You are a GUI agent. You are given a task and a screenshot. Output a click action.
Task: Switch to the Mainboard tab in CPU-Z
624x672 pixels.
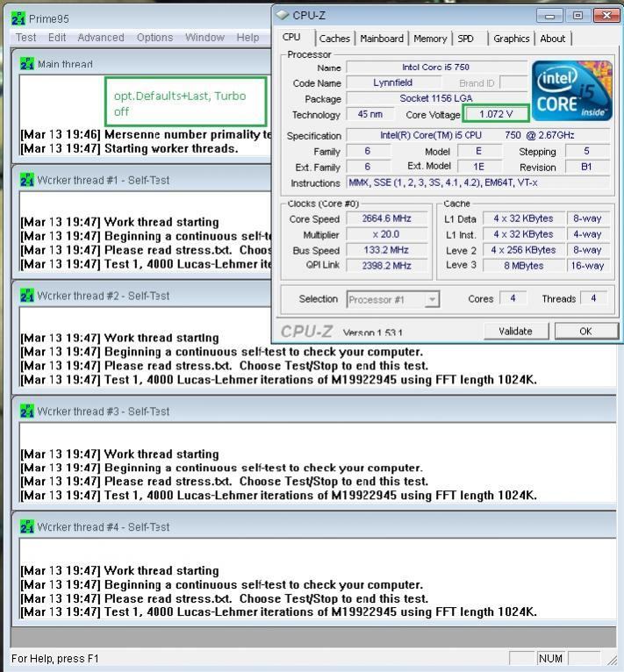click(x=382, y=39)
